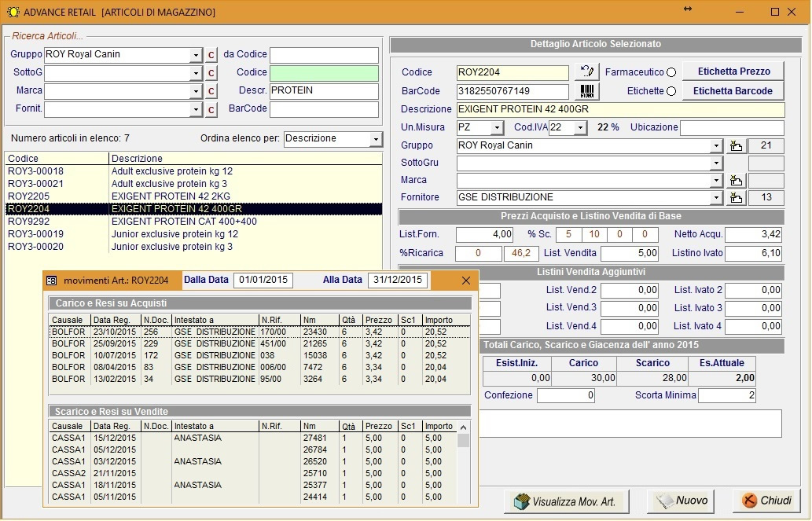
Task: Click the movimenti popup title icon
Action: [x=51, y=281]
